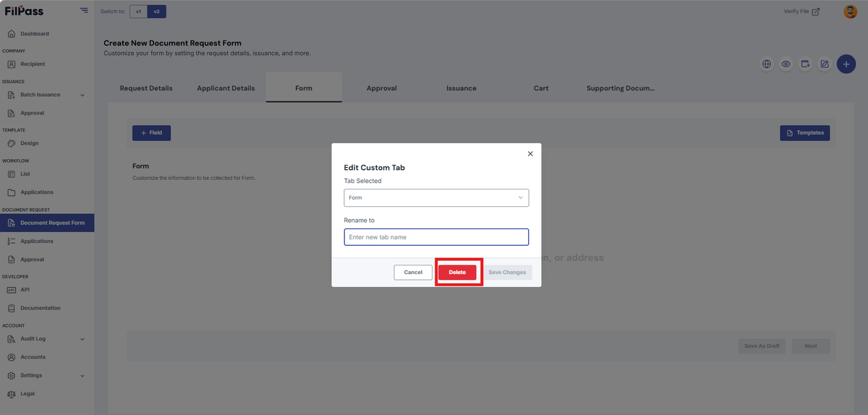Expand the Batch Issuance chevron
The image size is (868, 415).
point(82,95)
